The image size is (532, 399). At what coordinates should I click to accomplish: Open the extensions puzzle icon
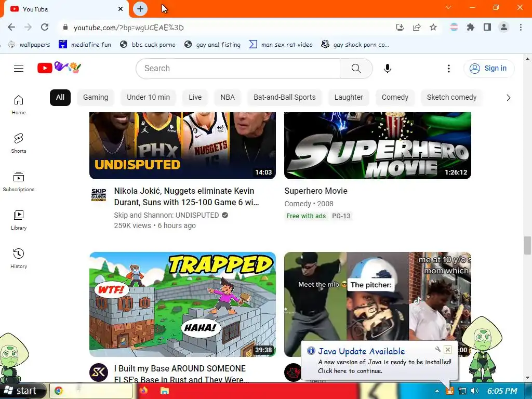471,27
